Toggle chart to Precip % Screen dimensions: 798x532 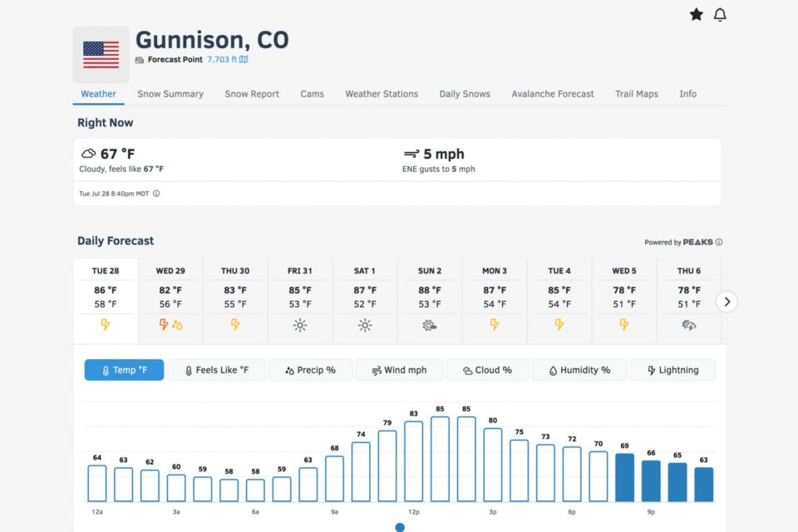(310, 370)
